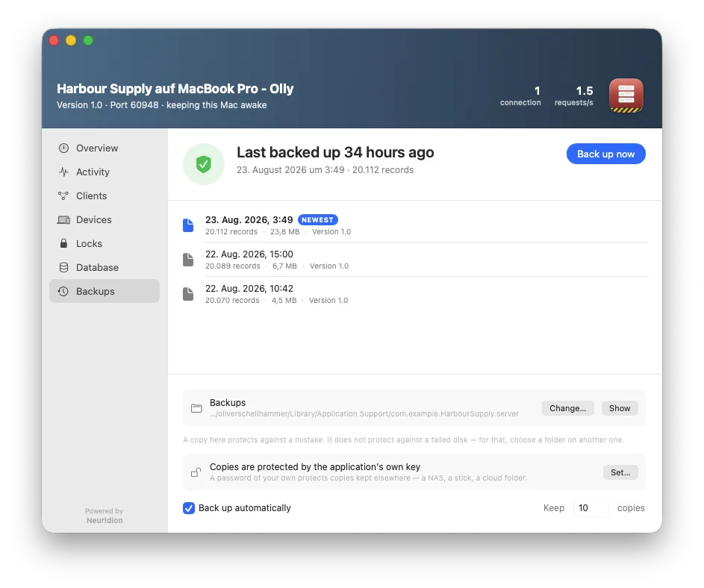704x588 pixels.
Task: Go to the Clients section
Action: [105, 196]
